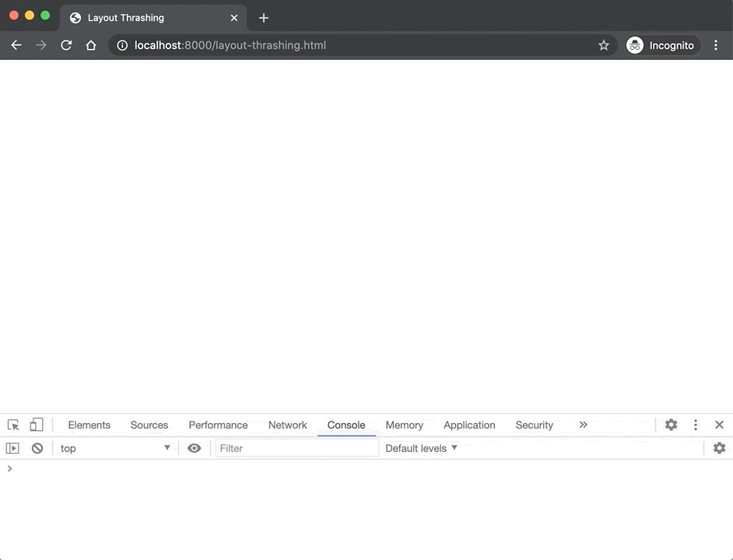Screen dimensions: 733x560
Task: Bookmark this page with the star
Action: coord(604,45)
